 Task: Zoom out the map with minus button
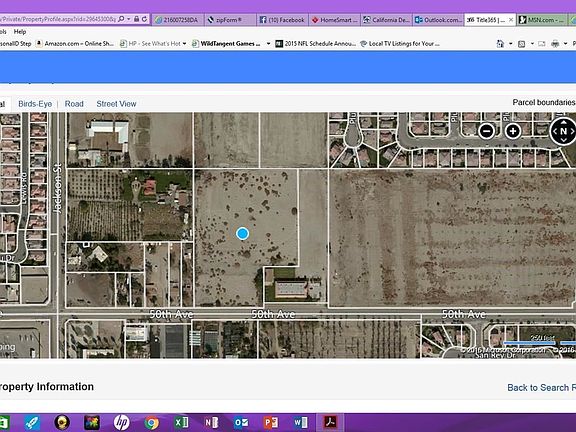486,131
